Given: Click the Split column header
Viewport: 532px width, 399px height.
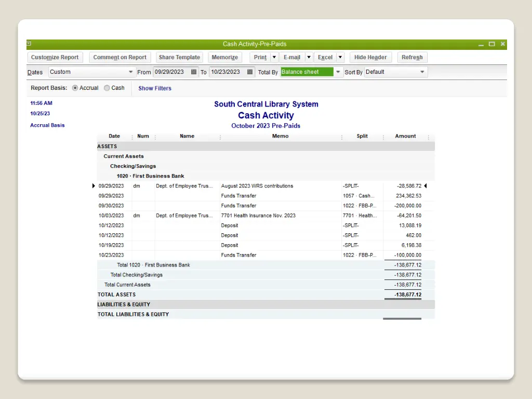Looking at the screenshot, I should [x=362, y=136].
